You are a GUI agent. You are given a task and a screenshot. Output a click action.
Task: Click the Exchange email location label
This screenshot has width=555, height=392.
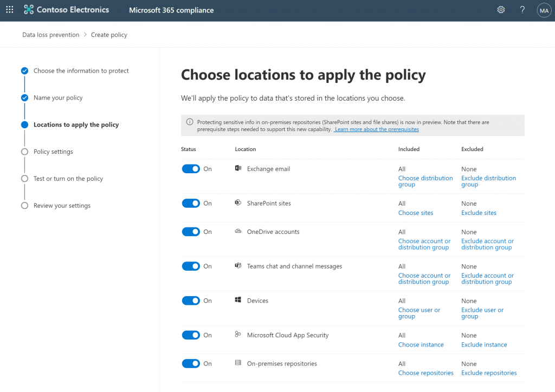[x=268, y=169]
